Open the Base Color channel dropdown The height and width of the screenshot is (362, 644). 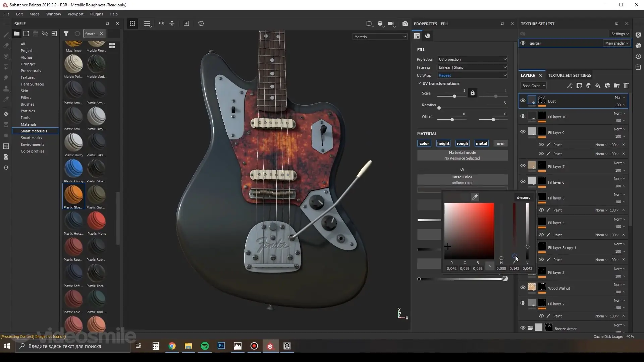click(534, 86)
